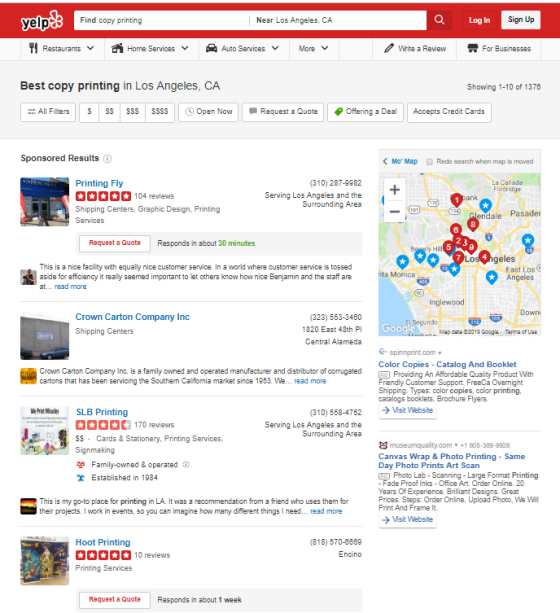Click the For Businesses storefront icon
The width and height of the screenshot is (560, 613).
click(472, 48)
